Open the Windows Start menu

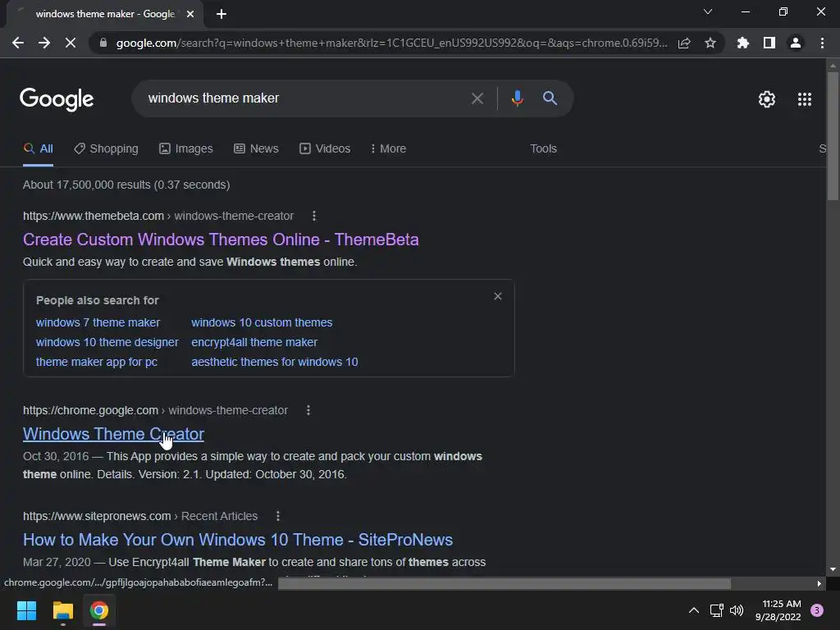click(26, 610)
